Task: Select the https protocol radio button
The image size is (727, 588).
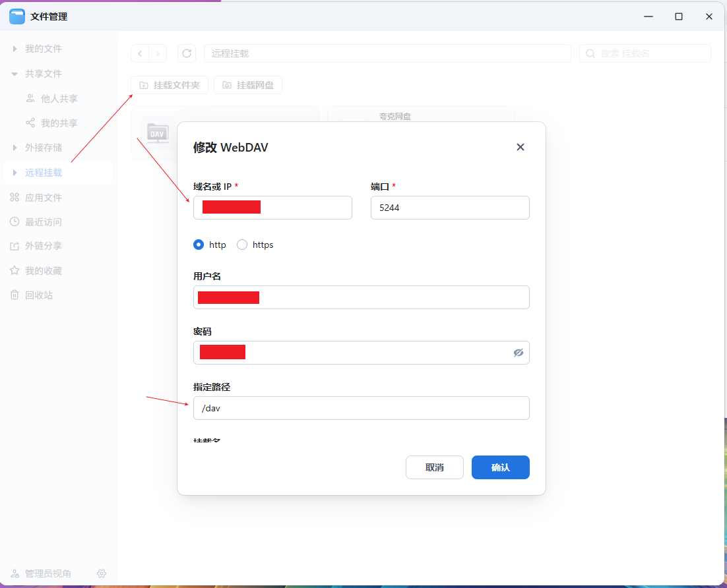Action: click(242, 245)
